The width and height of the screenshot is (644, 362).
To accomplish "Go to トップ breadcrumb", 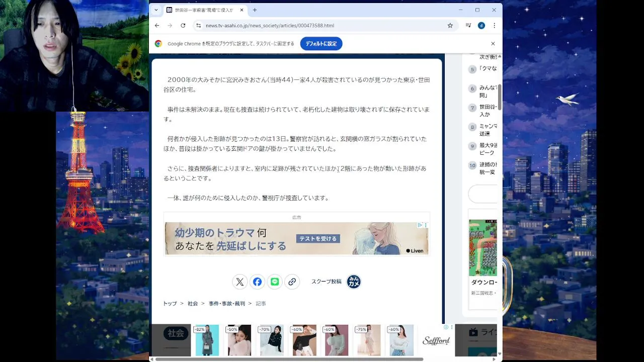I will [170, 304].
